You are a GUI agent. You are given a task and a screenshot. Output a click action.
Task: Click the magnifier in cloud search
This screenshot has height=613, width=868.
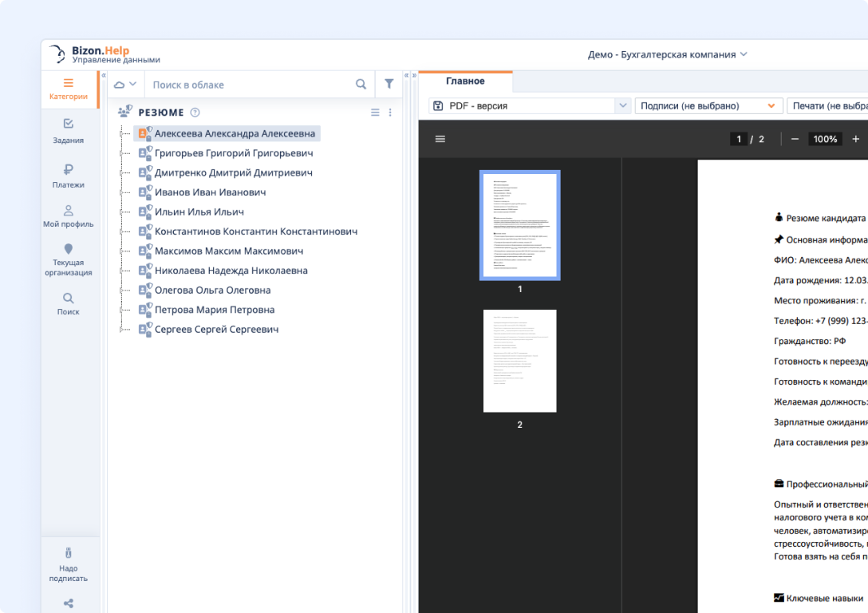pos(361,84)
